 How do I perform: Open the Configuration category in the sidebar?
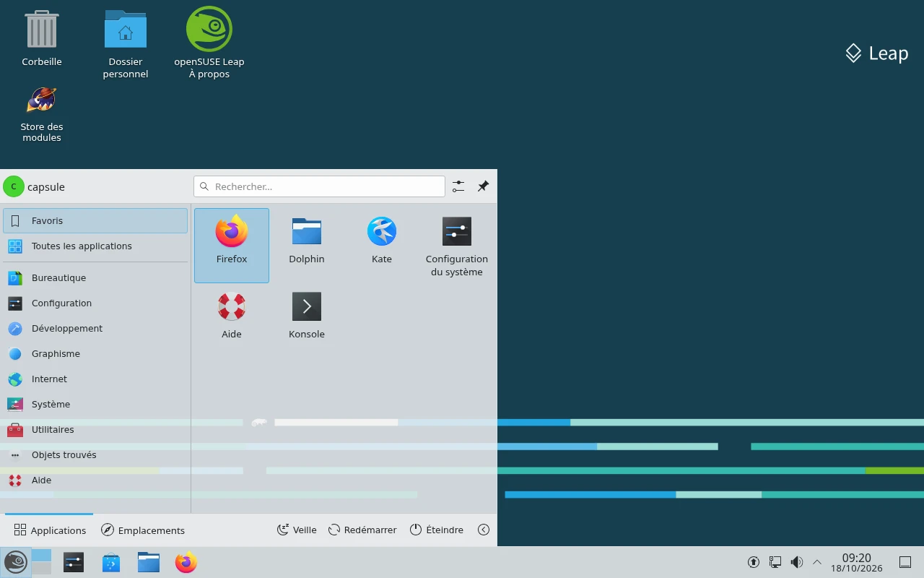(95, 303)
